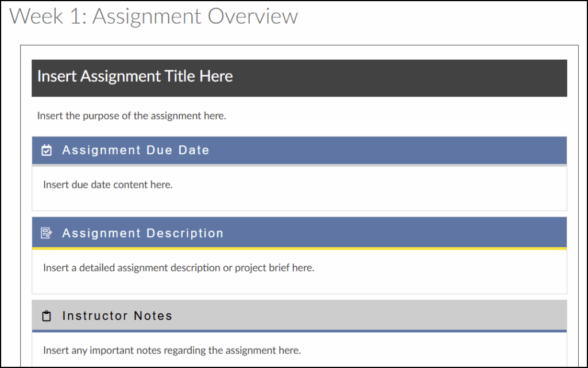Collapse the Assignment Description section
Image resolution: width=588 pixels, height=368 pixels.
coord(299,233)
